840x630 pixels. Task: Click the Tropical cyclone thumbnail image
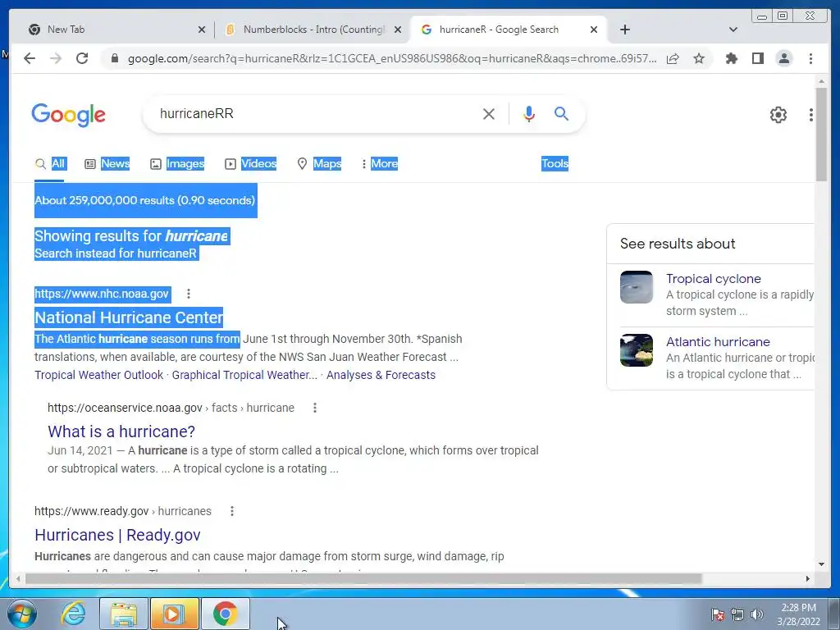(637, 287)
